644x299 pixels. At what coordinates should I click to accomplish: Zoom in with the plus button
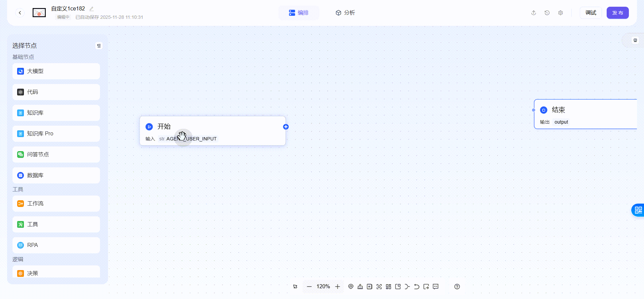click(337, 287)
